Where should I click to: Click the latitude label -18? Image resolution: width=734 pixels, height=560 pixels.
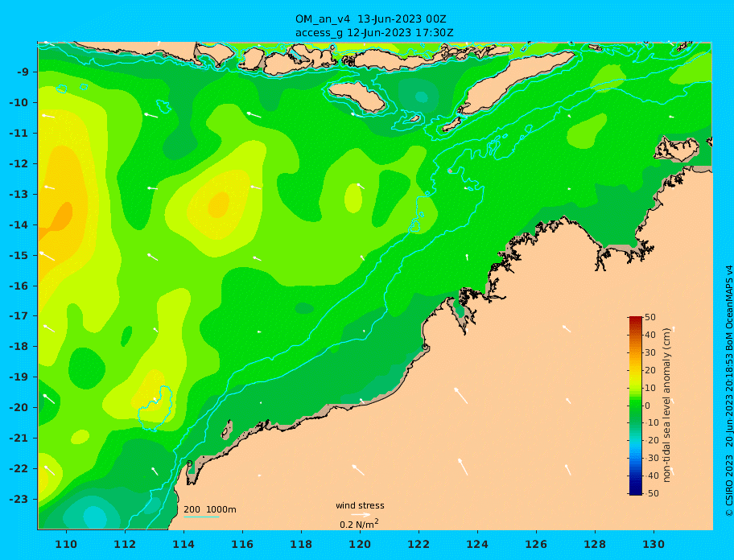pyautogui.click(x=19, y=347)
